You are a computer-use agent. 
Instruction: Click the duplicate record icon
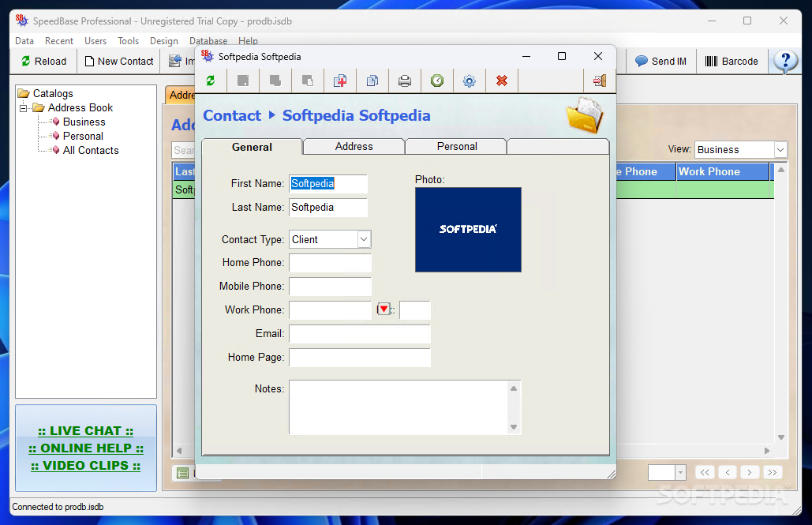click(x=372, y=81)
